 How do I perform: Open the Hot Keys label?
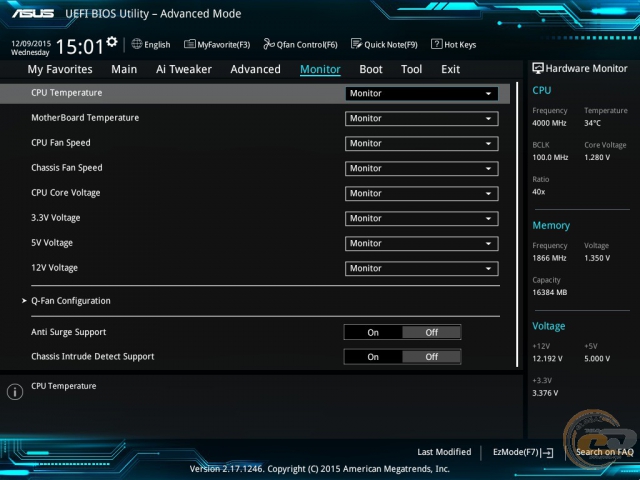click(460, 44)
